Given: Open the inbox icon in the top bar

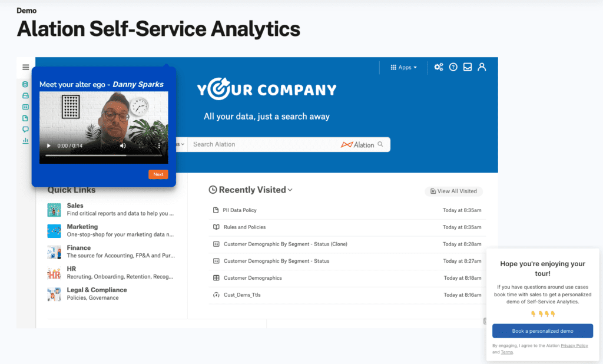Looking at the screenshot, I should [467, 67].
